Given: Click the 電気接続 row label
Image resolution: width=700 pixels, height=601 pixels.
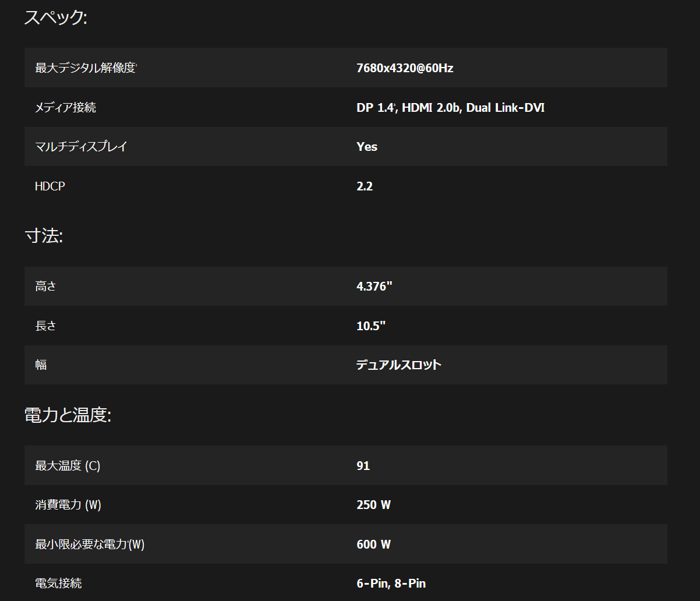Looking at the screenshot, I should coord(58,584).
